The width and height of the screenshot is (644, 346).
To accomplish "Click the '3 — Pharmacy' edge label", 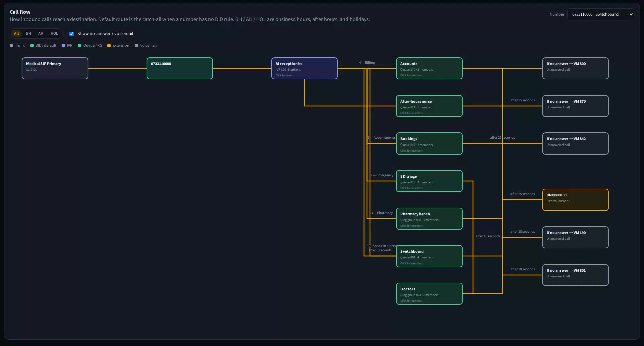I will click(382, 213).
